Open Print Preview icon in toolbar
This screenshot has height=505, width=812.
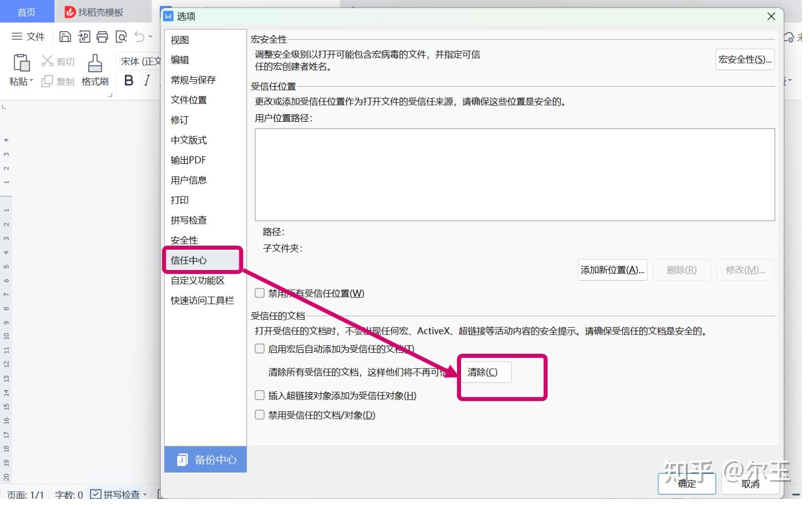pyautogui.click(x=121, y=37)
